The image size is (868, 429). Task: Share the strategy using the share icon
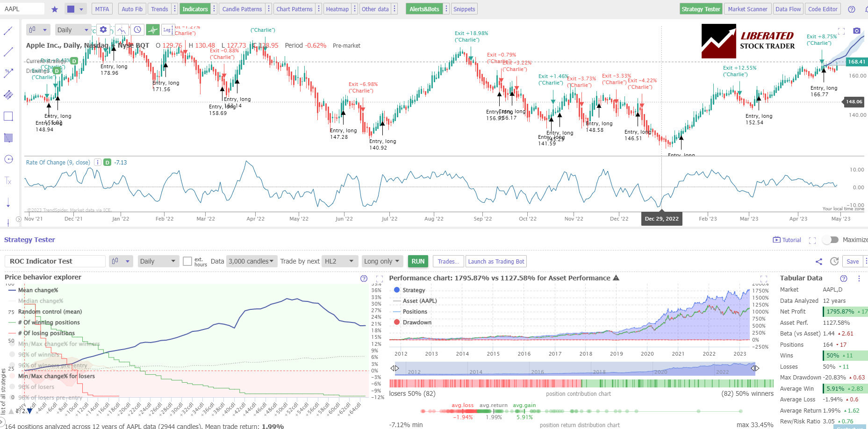point(818,262)
